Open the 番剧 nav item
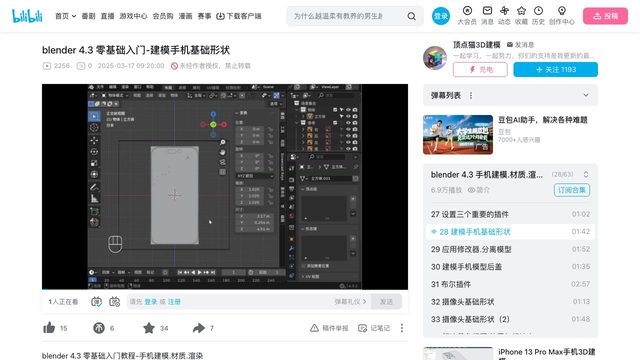640x360 pixels. (88, 16)
